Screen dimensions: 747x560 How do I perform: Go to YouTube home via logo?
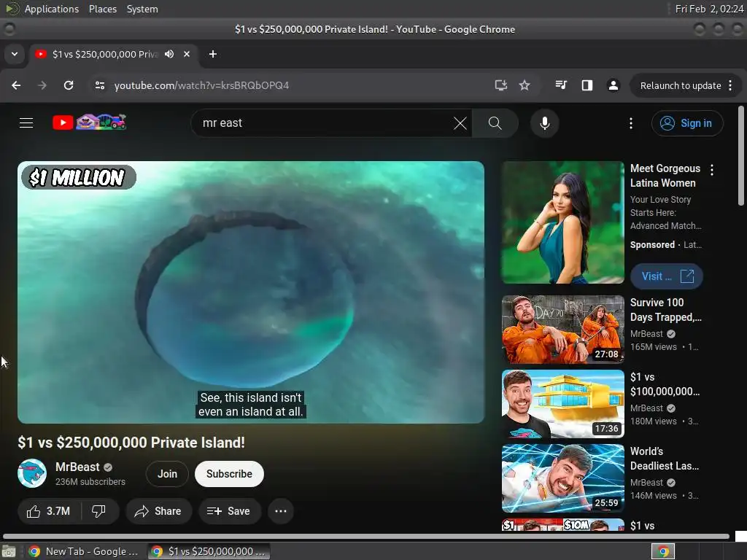point(90,122)
